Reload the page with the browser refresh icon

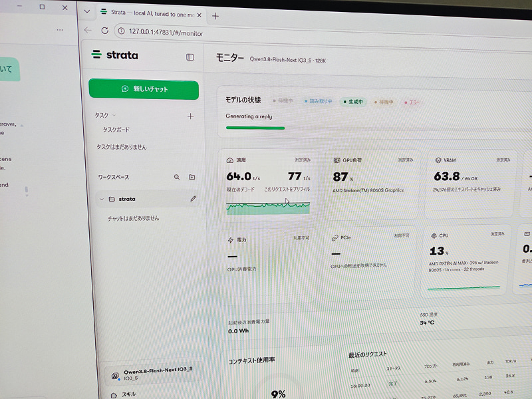[105, 31]
